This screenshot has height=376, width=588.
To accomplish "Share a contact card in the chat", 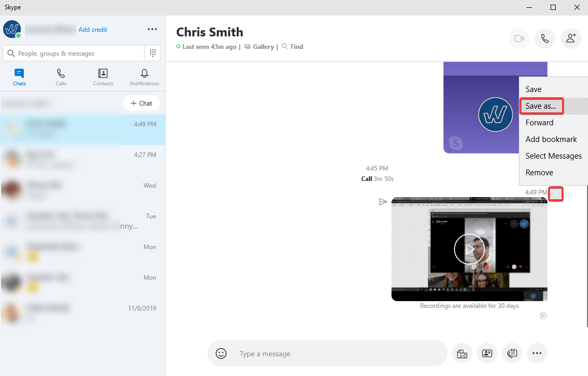I will tap(487, 353).
